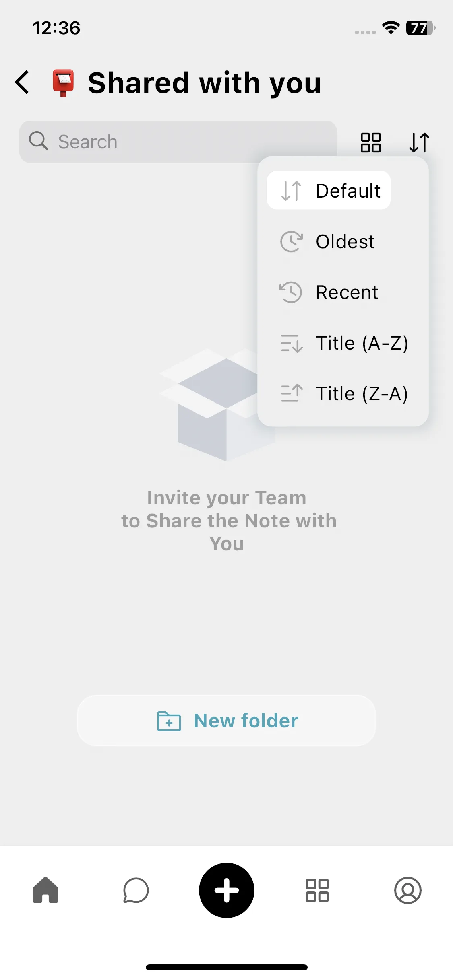Choose Title (Z-A) sorting
The height and width of the screenshot is (980, 453).
[x=343, y=393]
